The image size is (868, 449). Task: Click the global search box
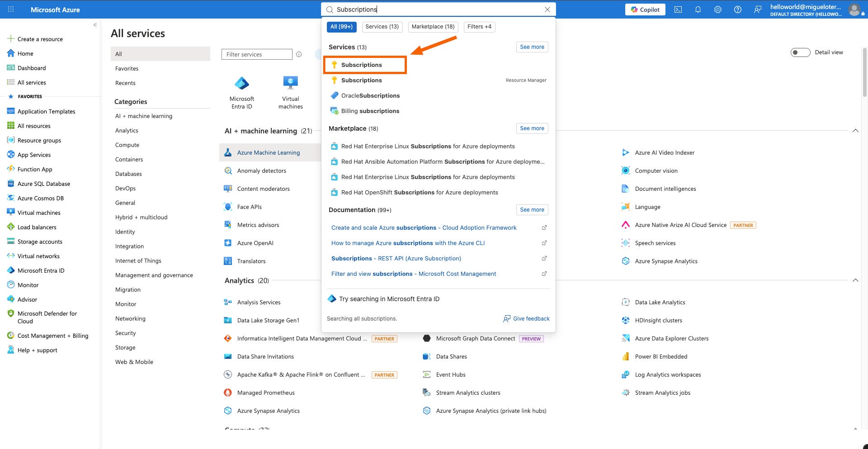pyautogui.click(x=439, y=9)
